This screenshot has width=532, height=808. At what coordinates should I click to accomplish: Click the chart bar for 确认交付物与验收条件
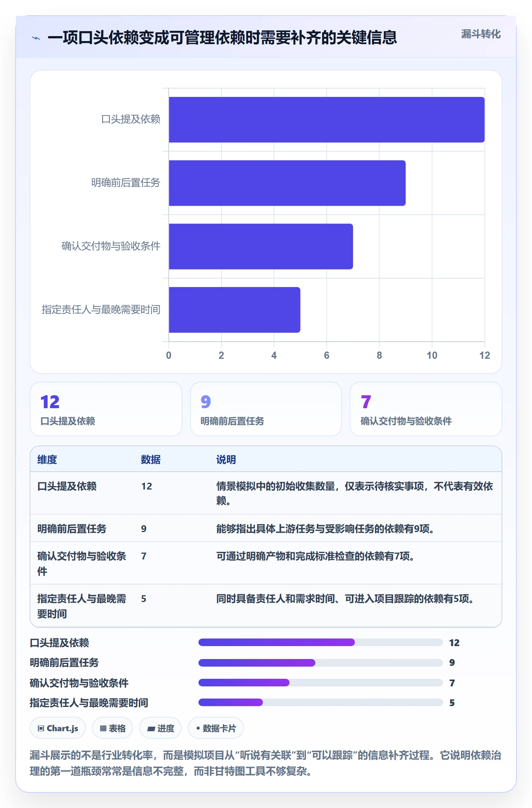coord(261,247)
